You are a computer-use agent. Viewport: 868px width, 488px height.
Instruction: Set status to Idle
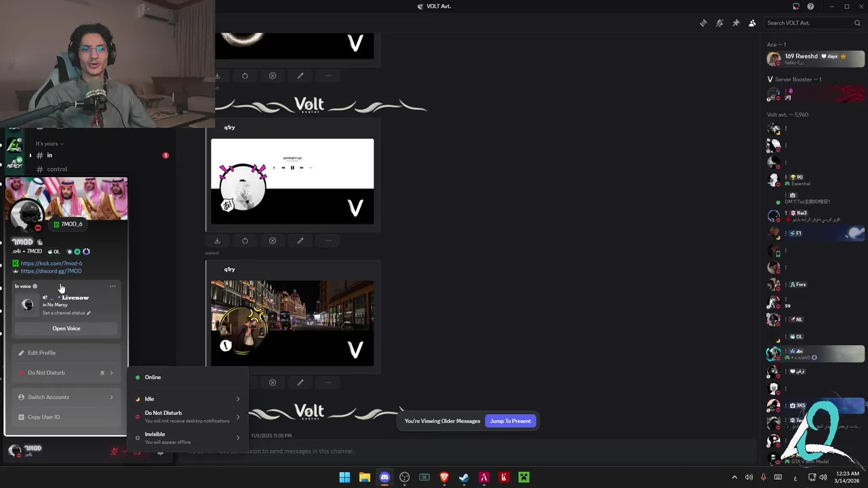coord(188,399)
